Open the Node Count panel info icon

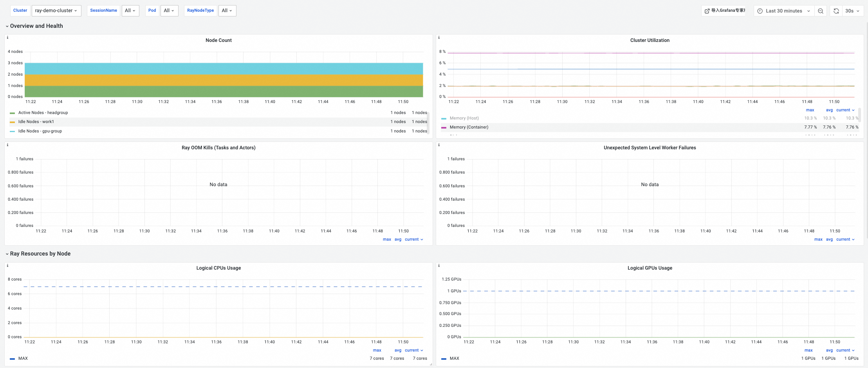[7, 38]
